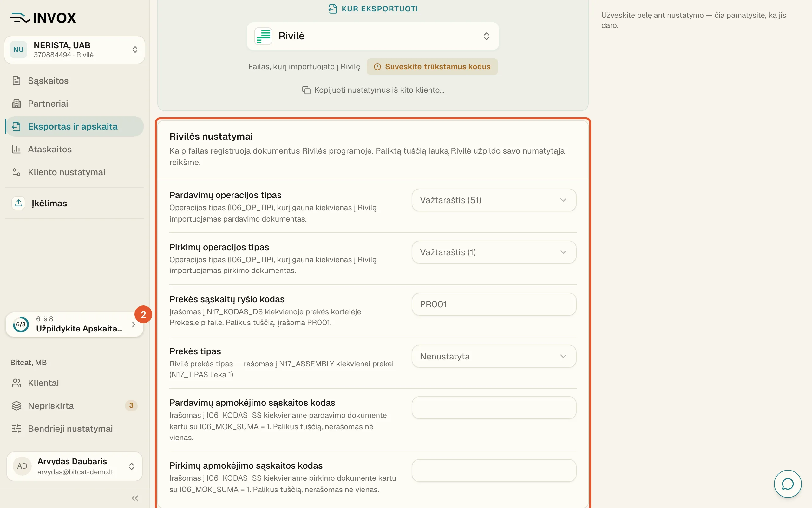Open Prekės tipas Nenustatyta dropdown
The height and width of the screenshot is (508, 812).
[x=494, y=356]
